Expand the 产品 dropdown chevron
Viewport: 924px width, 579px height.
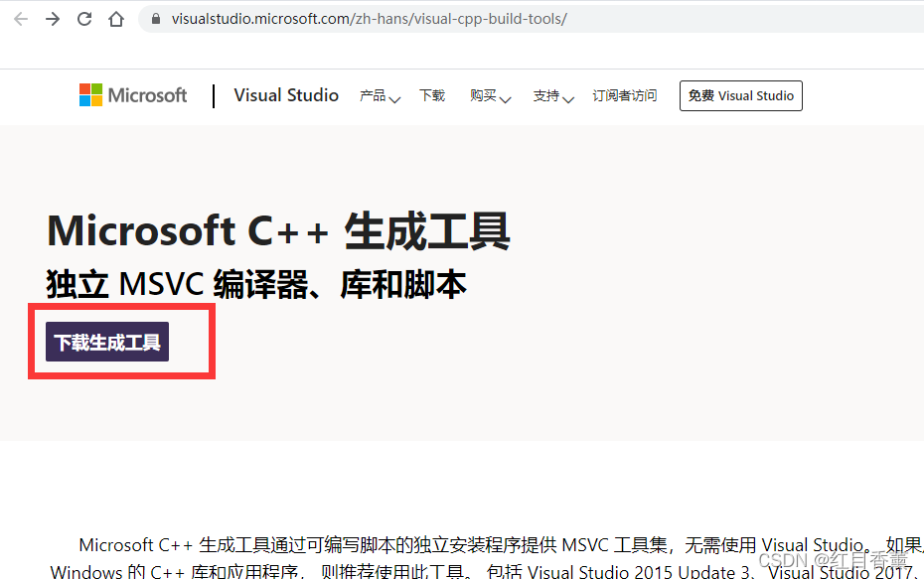[x=396, y=99]
